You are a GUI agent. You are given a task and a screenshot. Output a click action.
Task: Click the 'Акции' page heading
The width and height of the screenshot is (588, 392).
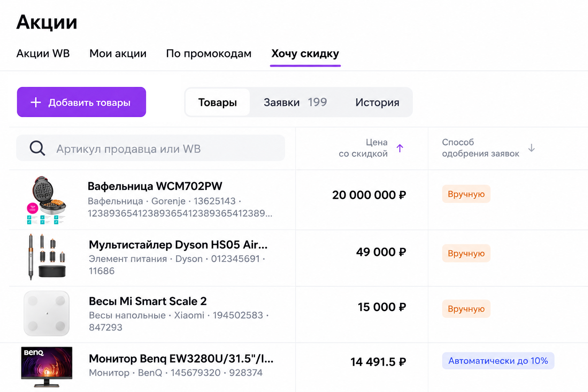pyautogui.click(x=47, y=22)
